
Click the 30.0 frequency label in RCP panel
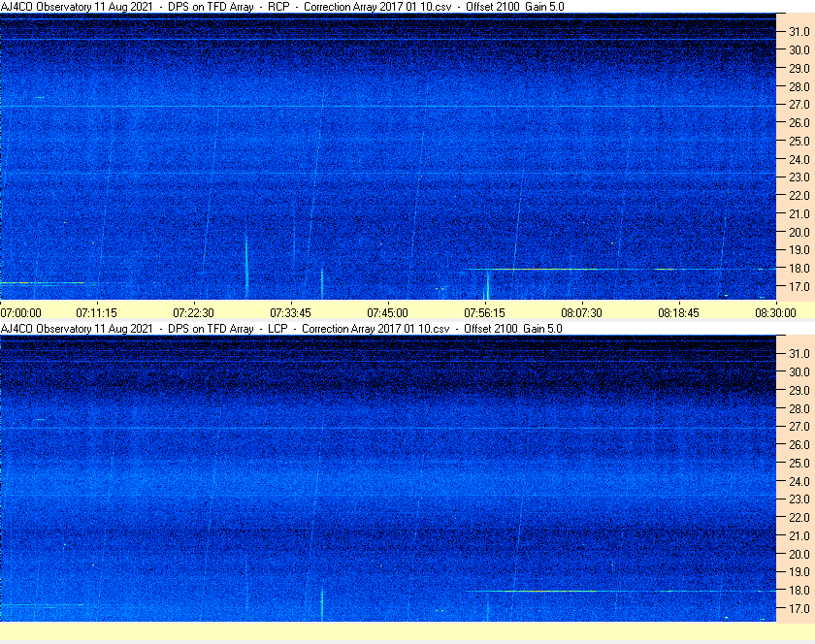[x=799, y=49]
